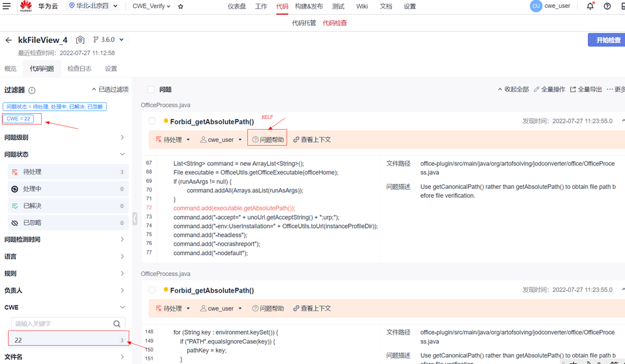Image resolution: width=625 pixels, height=364 pixels.
Task: Open 查看上下文 link in first issue
Action: pyautogui.click(x=312, y=140)
